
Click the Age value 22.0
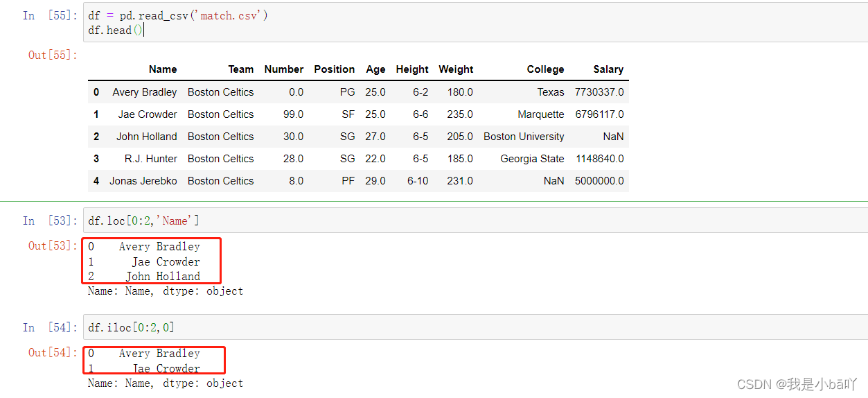(x=375, y=159)
